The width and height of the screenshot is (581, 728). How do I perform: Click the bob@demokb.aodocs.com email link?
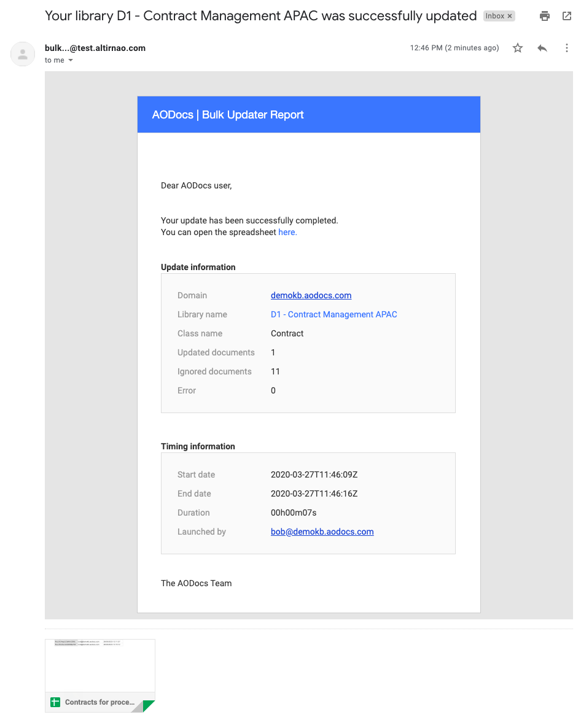(x=322, y=532)
